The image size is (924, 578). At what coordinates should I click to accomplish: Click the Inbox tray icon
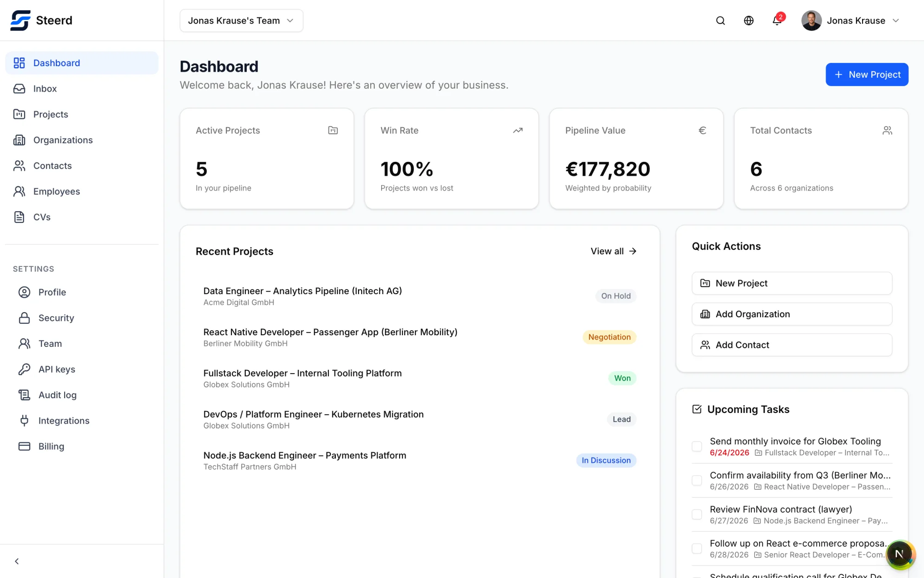point(19,88)
